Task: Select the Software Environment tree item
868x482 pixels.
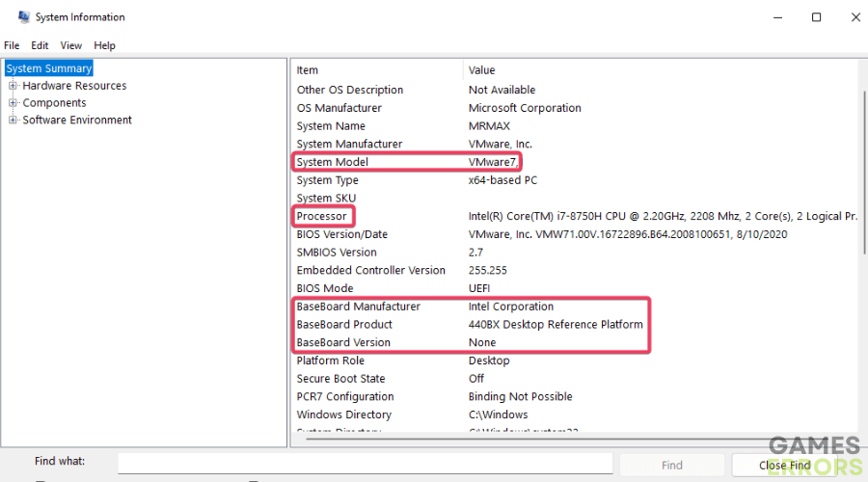Action: (77, 120)
